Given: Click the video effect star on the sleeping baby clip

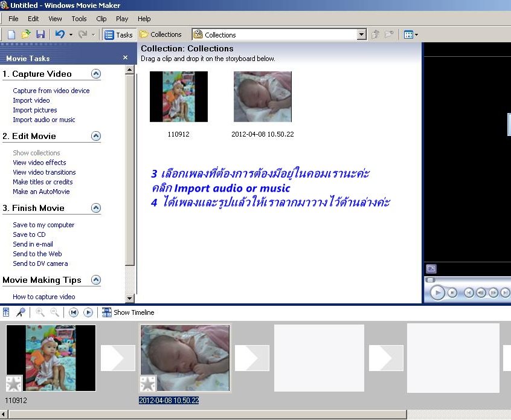Looking at the screenshot, I should (148, 384).
